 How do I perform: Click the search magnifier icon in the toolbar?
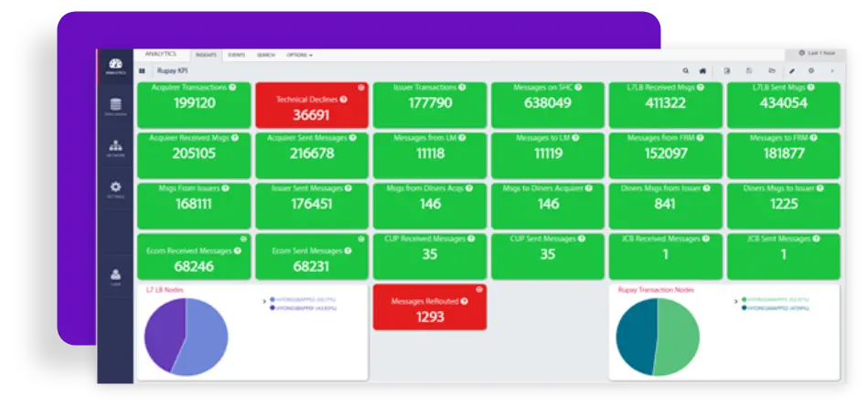point(685,70)
